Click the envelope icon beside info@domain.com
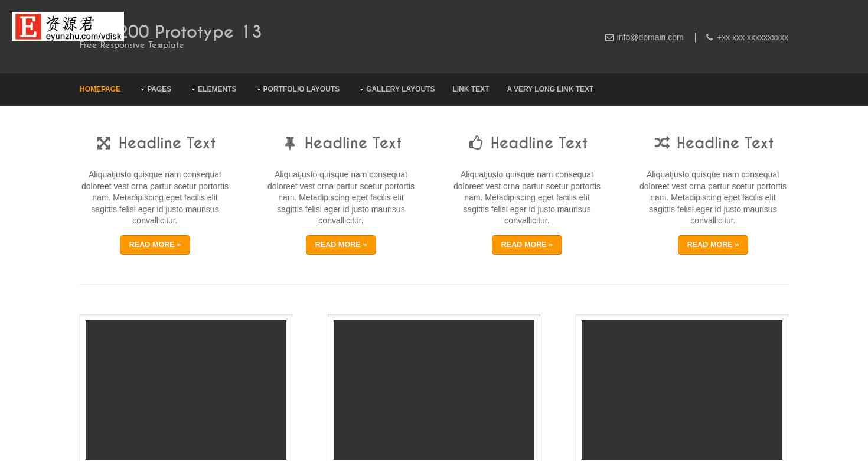Screen dimensions: 868x461 point(609,37)
